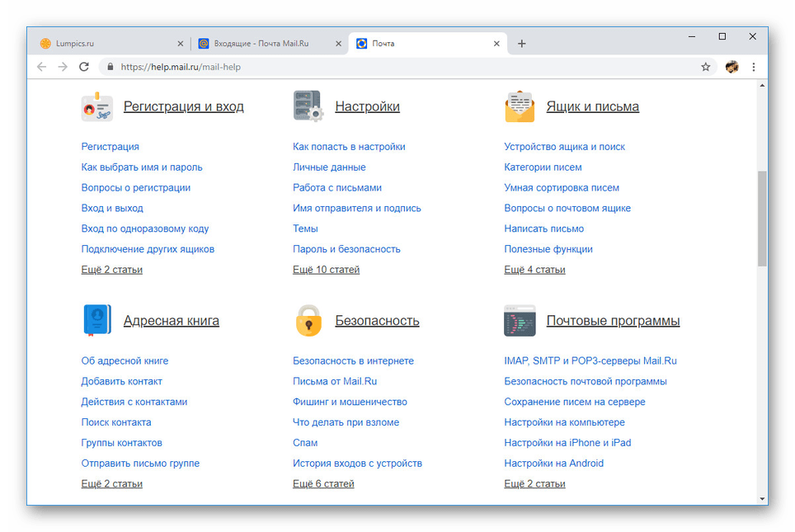The image size is (795, 532).
Task: Reload the page with the refresh icon
Action: point(83,67)
